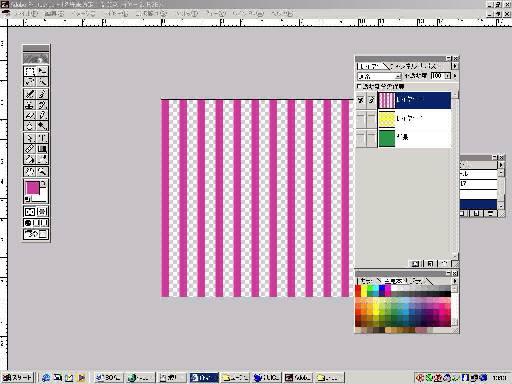
Task: Select the Type tool
Action: click(x=42, y=138)
